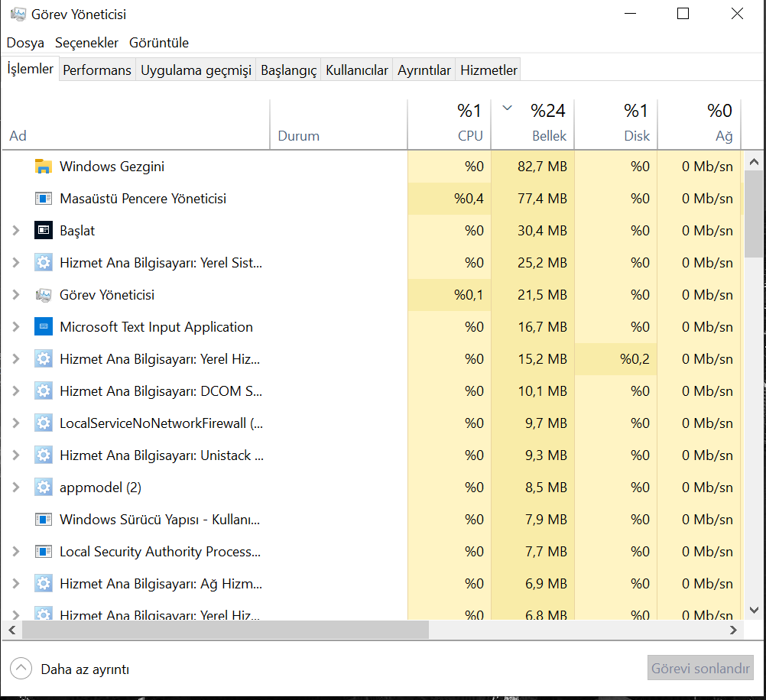Click the gear icon of Hizmet Ana Bilgisayarı: DCOM S...

click(x=44, y=391)
